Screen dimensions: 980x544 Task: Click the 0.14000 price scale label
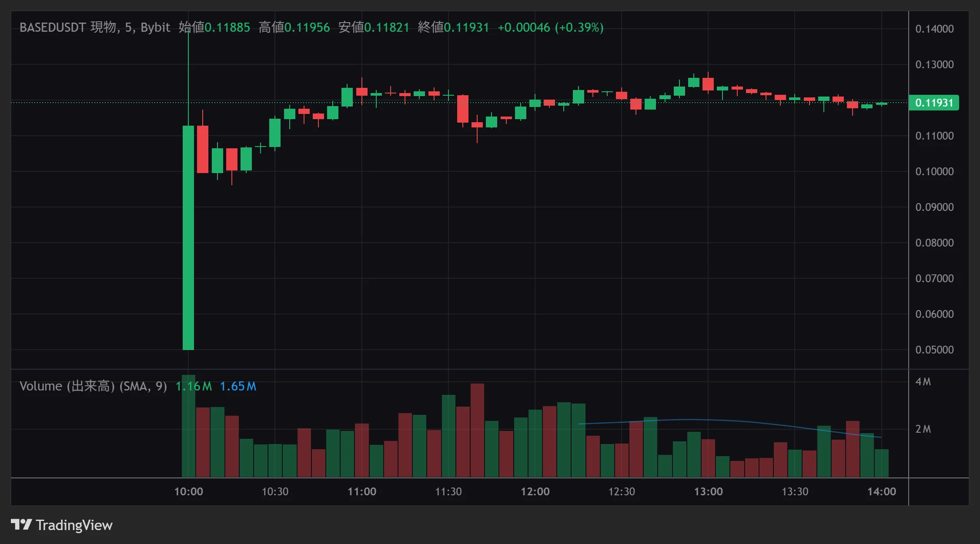tap(934, 29)
